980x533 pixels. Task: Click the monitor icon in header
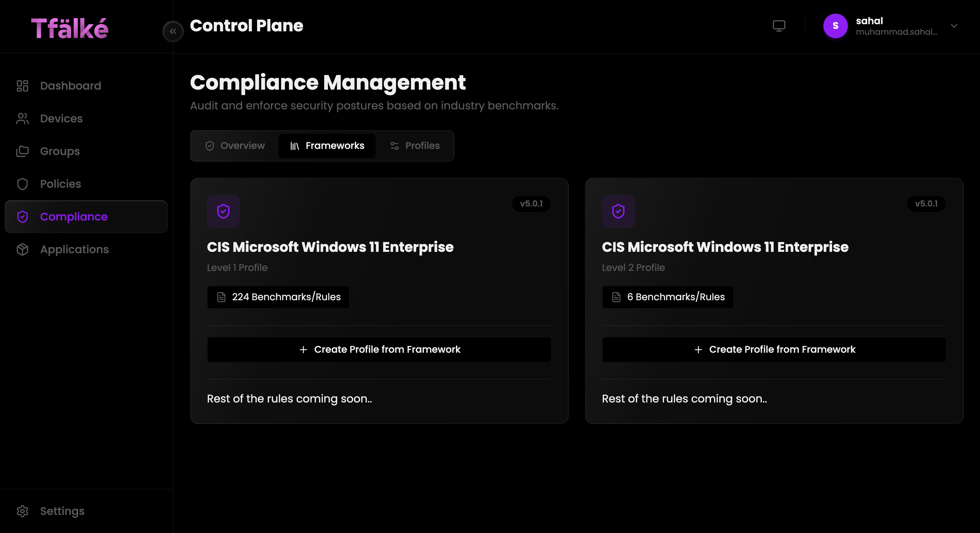tap(779, 26)
